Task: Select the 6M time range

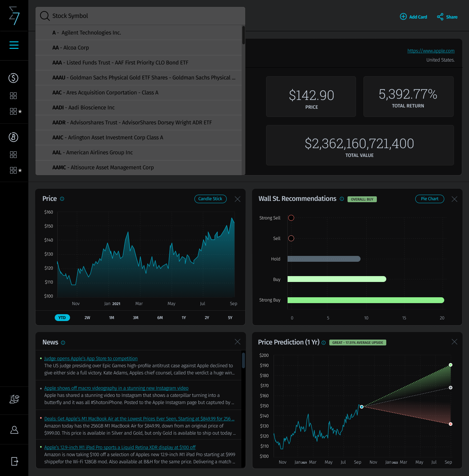Action: coord(160,317)
